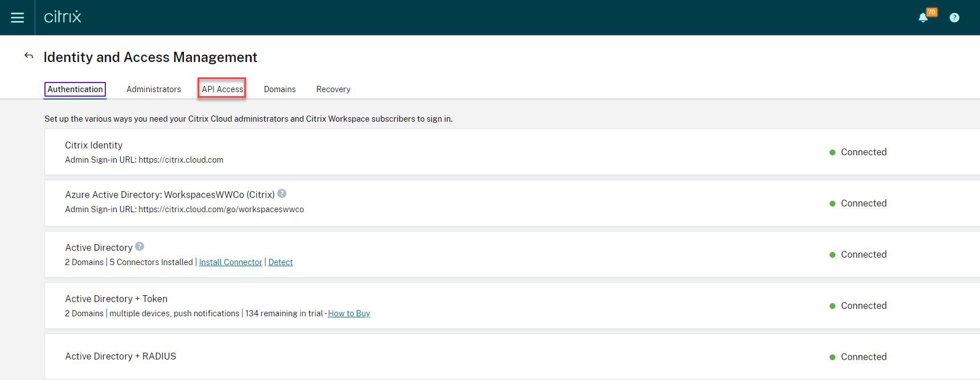Click the back arrow beside the page title
Screen dimensions: 980x380
[28, 56]
